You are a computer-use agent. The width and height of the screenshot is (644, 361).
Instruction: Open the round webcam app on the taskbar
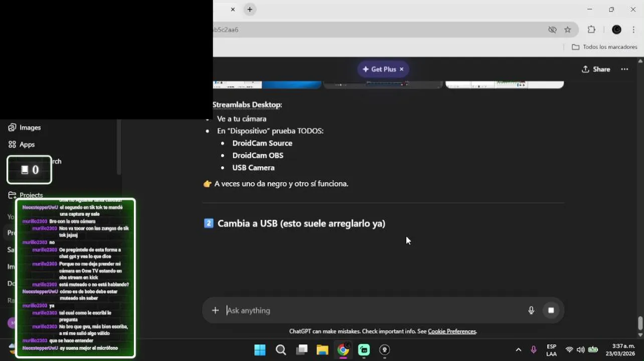click(385, 350)
